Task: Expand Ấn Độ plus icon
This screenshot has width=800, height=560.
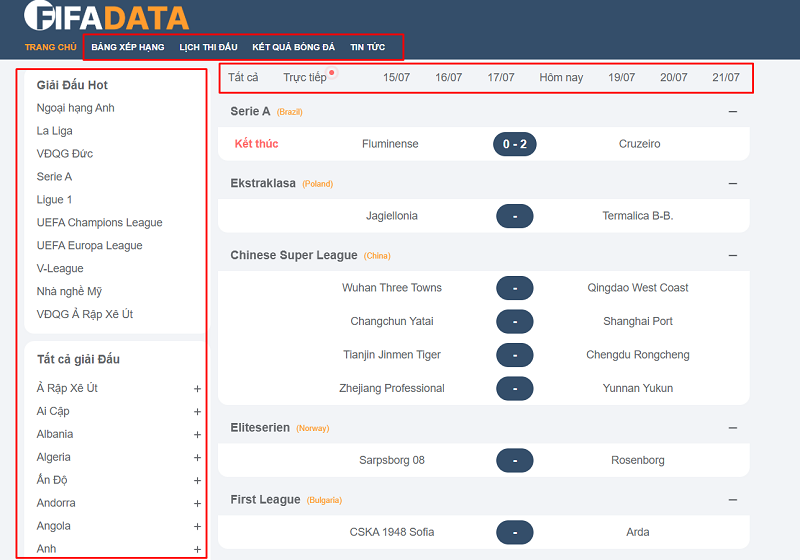Action: 197,480
